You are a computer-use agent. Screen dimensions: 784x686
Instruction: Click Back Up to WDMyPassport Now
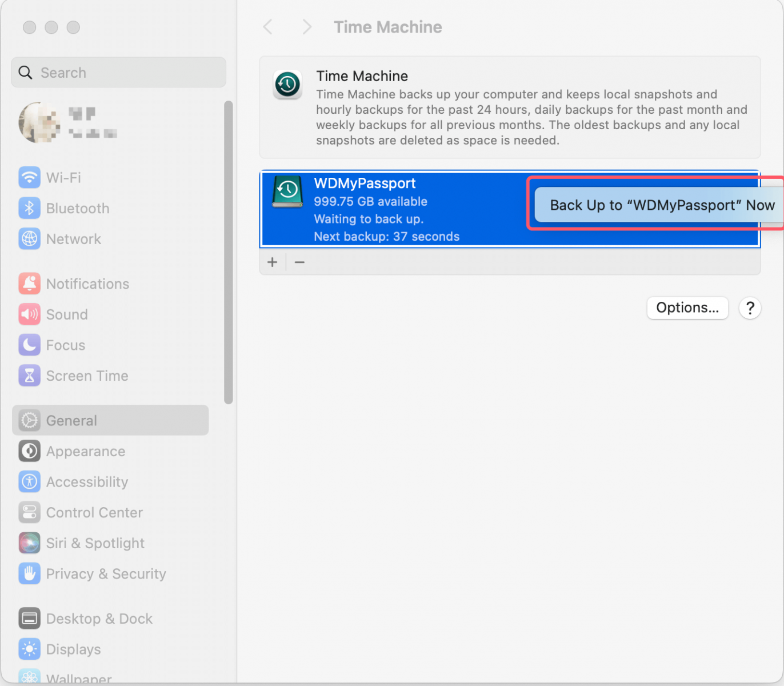point(660,205)
